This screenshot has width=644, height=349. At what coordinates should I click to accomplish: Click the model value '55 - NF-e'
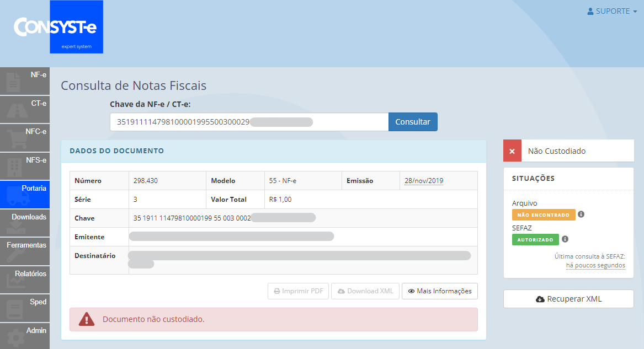tap(283, 181)
